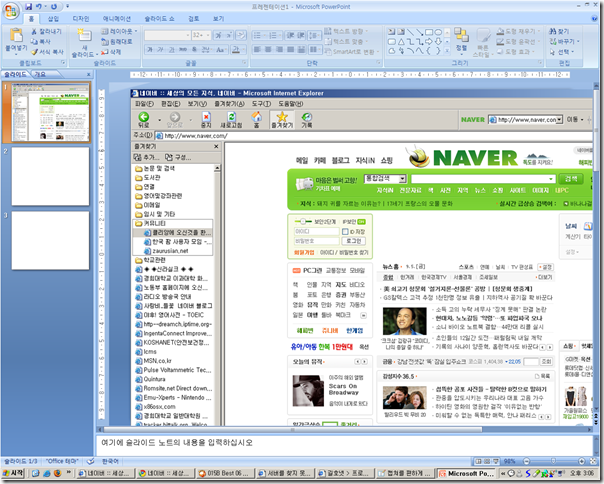
Task: Open Find with the binoculars 찾기 icon
Action: [560, 31]
